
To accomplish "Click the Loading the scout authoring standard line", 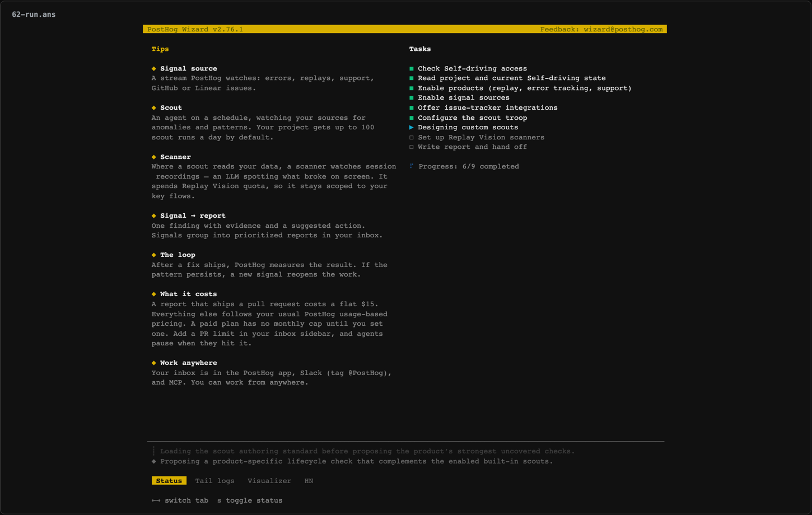I will [x=367, y=452].
